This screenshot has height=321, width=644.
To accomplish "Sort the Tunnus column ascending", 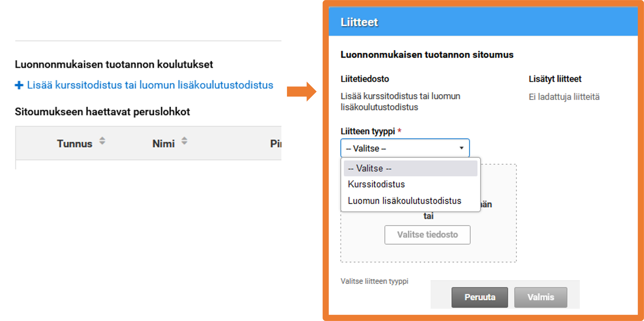I will (x=102, y=138).
